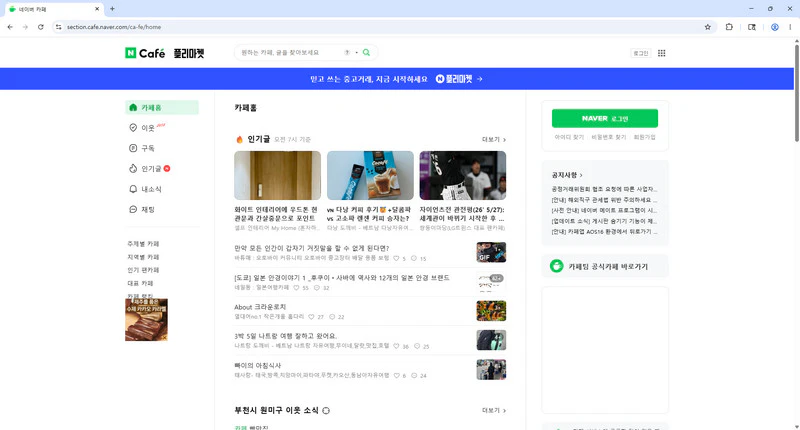Click the blue 플리마켓 banner arrow
The image size is (800, 430).
coord(479,79)
